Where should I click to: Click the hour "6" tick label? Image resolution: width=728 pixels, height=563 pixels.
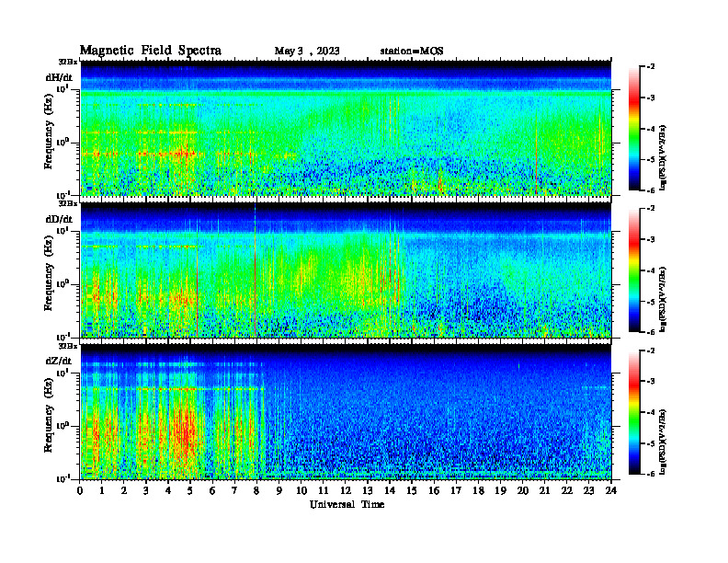pos(212,490)
